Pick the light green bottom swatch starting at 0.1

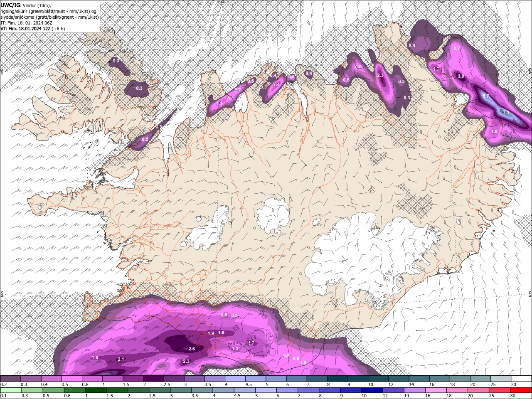(x=10, y=390)
